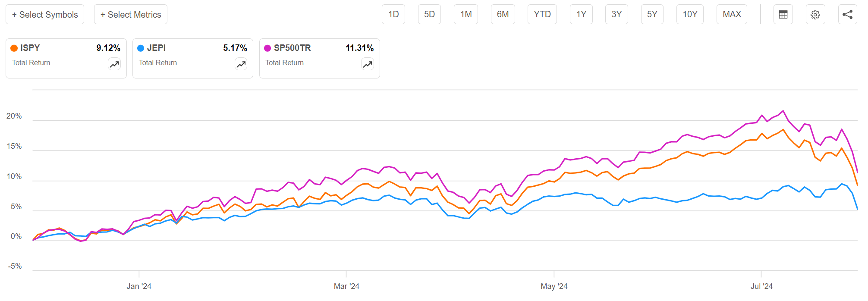Click the SP500TR symbol label
The image size is (868, 301).
pyautogui.click(x=292, y=48)
